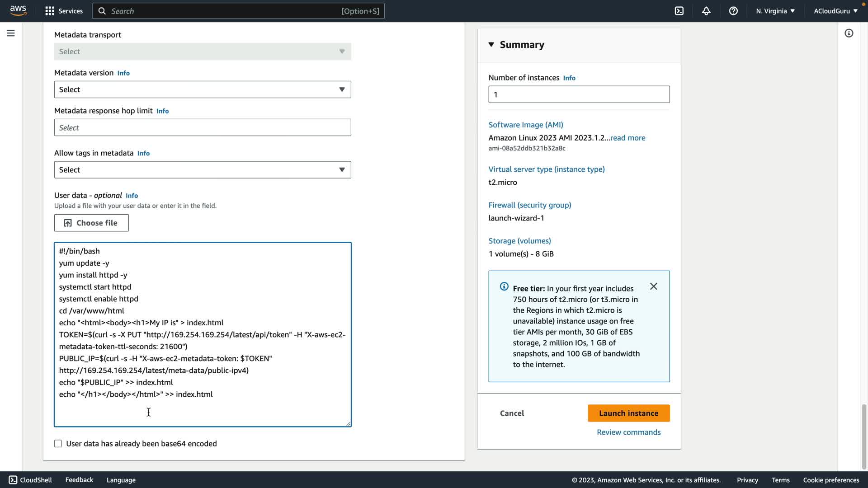Open the Metadata version dropdown
The width and height of the screenshot is (868, 488).
pyautogui.click(x=202, y=89)
